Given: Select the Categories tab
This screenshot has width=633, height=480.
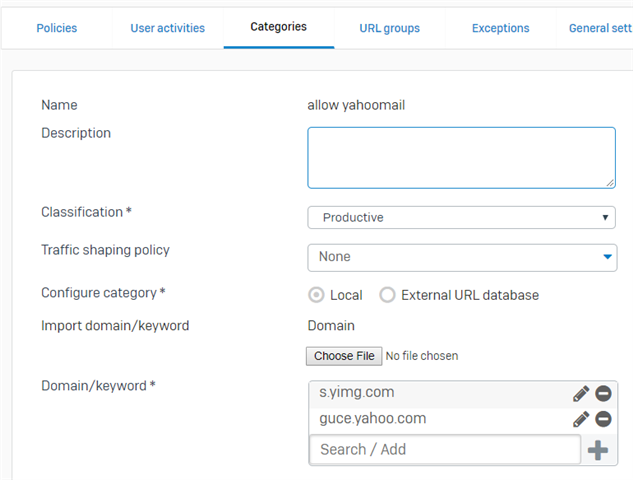Looking at the screenshot, I should pyautogui.click(x=278, y=27).
